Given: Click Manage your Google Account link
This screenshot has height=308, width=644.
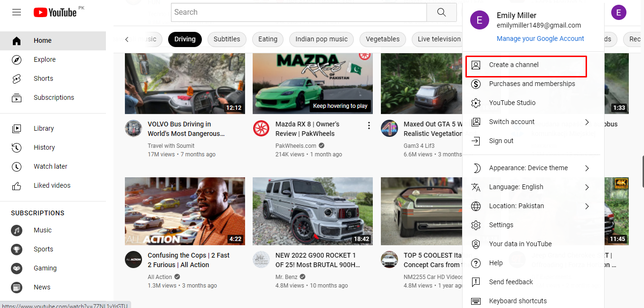Looking at the screenshot, I should (x=540, y=38).
